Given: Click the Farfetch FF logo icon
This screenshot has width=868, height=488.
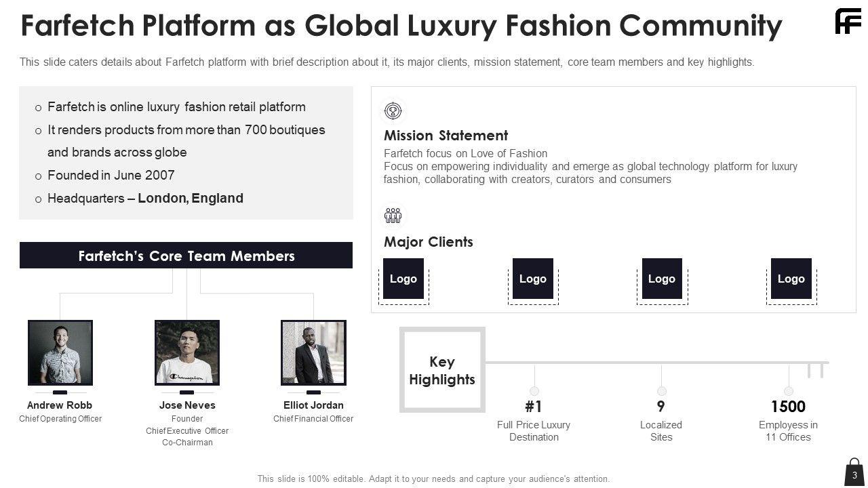Looking at the screenshot, I should point(848,21).
